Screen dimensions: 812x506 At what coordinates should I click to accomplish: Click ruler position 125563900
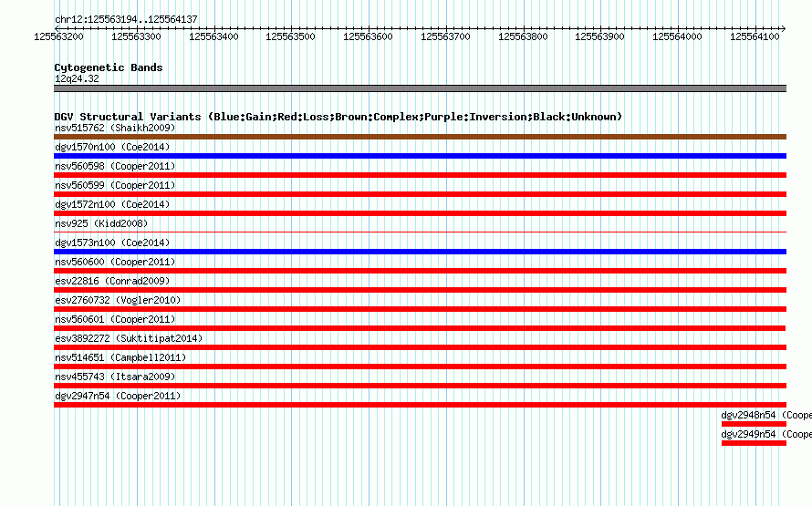pyautogui.click(x=599, y=36)
